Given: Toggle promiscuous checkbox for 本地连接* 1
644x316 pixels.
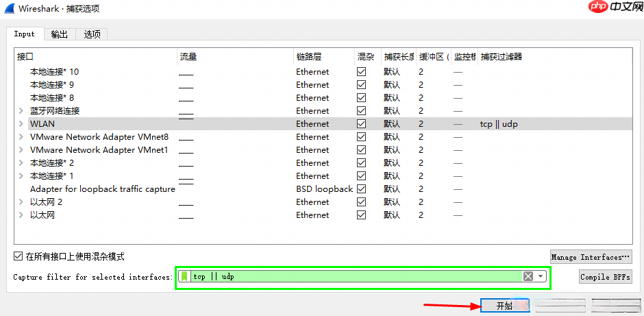Looking at the screenshot, I should (x=362, y=176).
